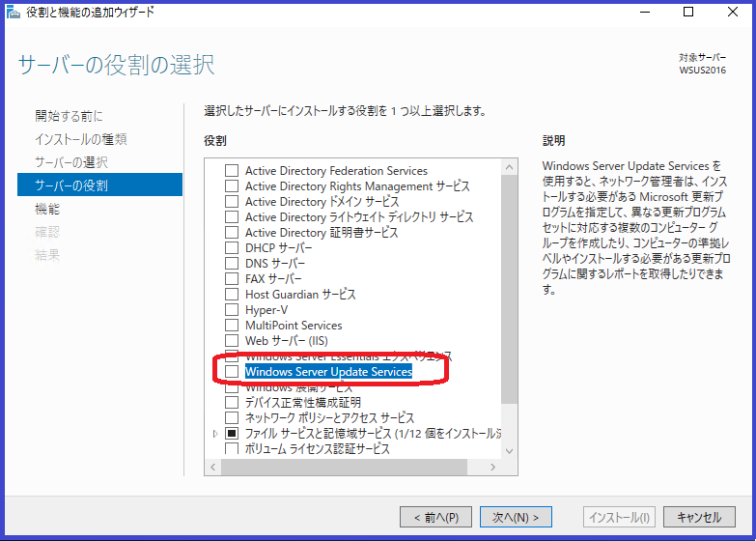Select デバイス正常性構成証明 label
This screenshot has height=541, width=756.
(x=303, y=403)
